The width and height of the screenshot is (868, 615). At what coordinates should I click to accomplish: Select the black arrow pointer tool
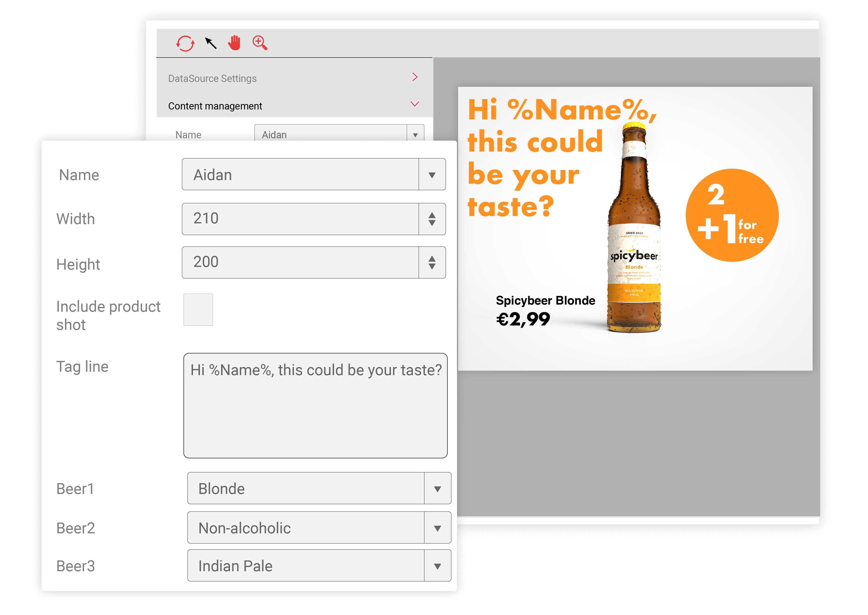point(210,43)
